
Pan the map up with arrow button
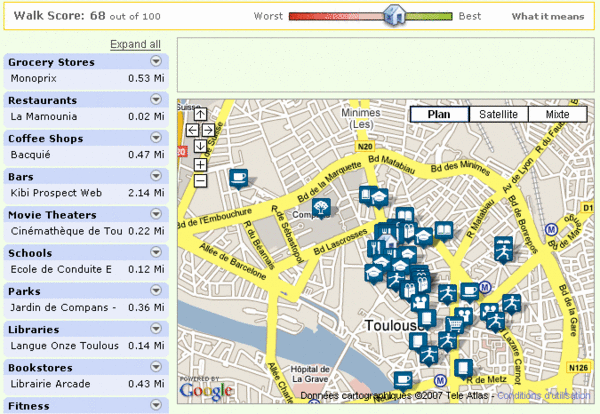coord(201,114)
